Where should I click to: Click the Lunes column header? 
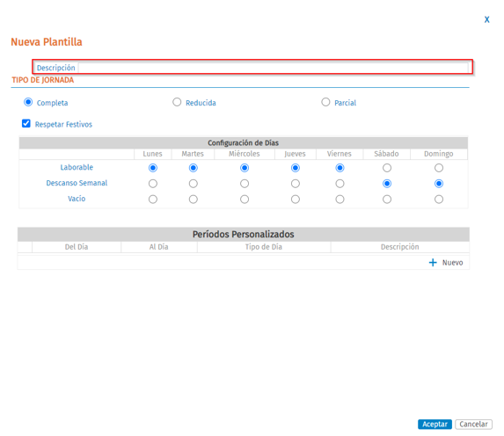pyautogui.click(x=153, y=154)
